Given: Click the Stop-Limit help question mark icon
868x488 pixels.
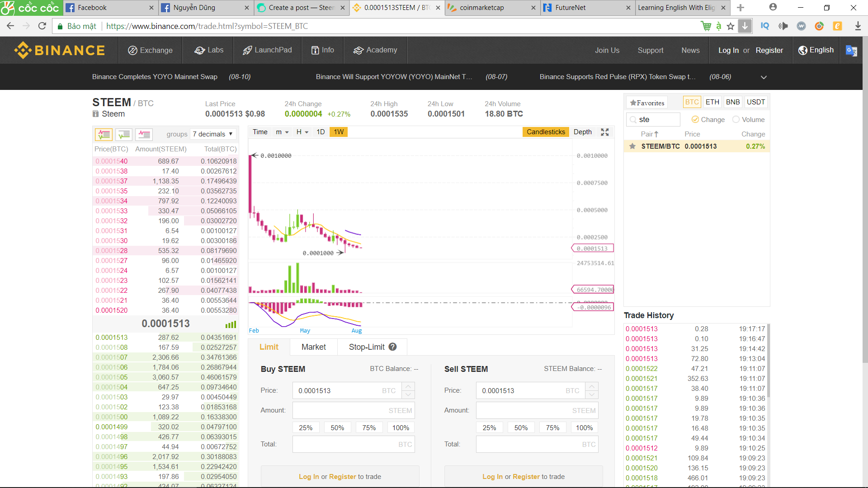Looking at the screenshot, I should (392, 347).
